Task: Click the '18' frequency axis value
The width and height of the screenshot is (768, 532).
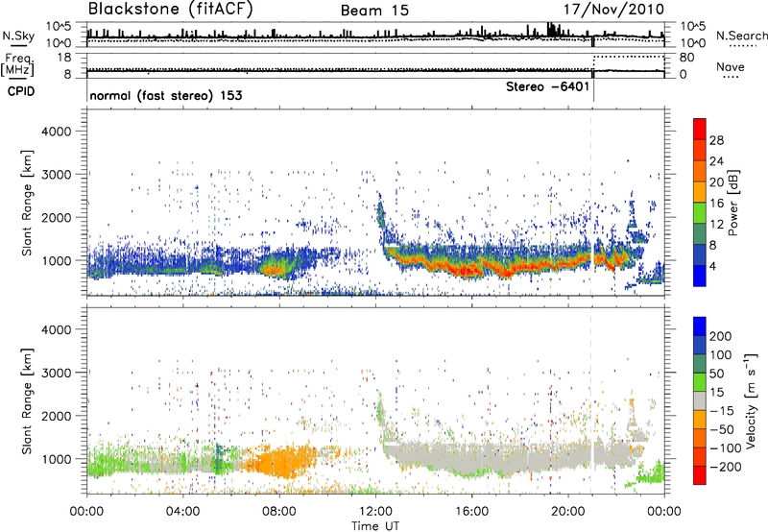Action: [x=64, y=58]
